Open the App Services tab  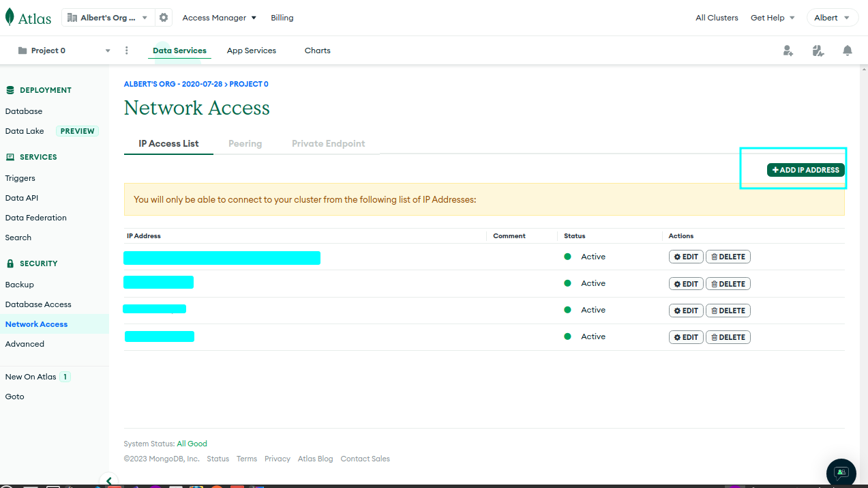pyautogui.click(x=252, y=51)
